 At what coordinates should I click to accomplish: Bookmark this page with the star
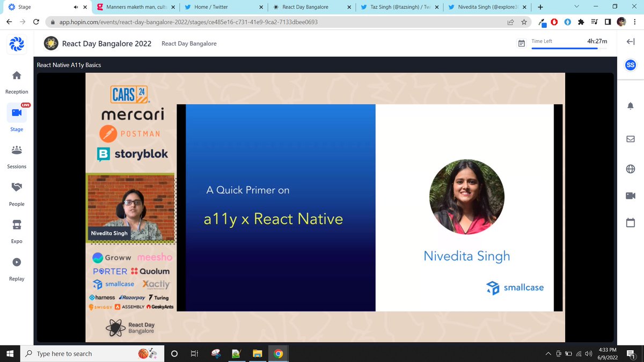(524, 22)
